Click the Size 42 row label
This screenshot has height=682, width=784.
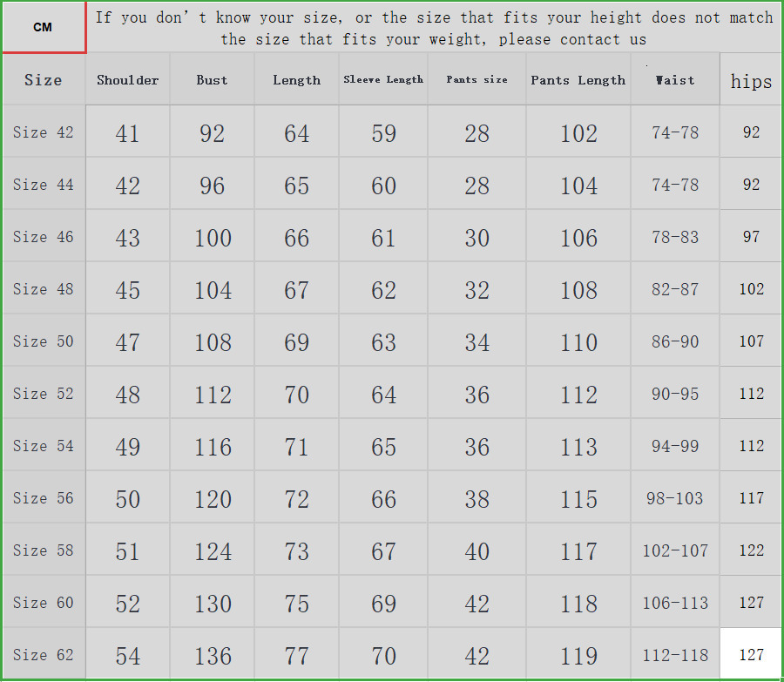(x=44, y=132)
